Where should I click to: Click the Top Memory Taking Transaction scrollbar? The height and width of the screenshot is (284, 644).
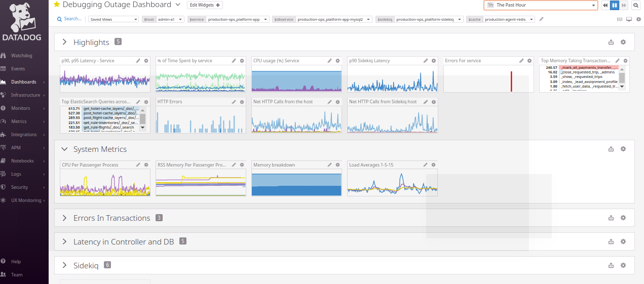[622, 77]
